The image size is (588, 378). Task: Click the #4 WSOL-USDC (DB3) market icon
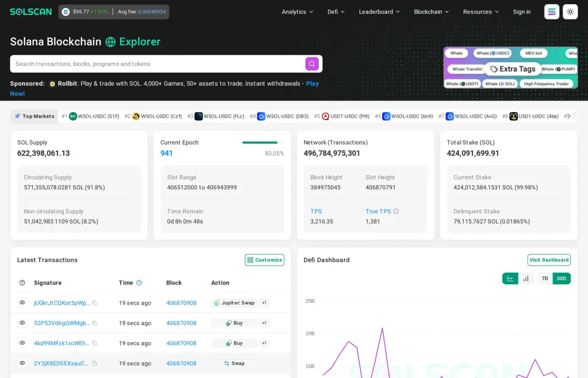261,116
